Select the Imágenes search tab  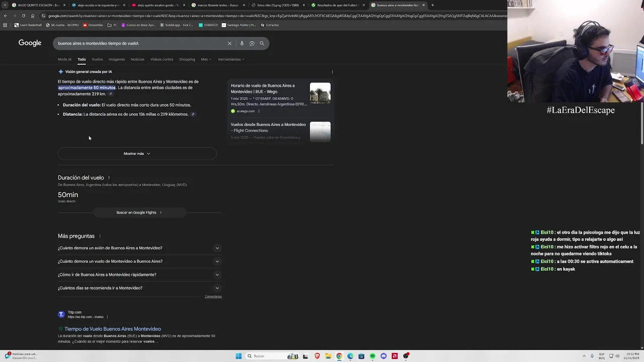click(117, 59)
